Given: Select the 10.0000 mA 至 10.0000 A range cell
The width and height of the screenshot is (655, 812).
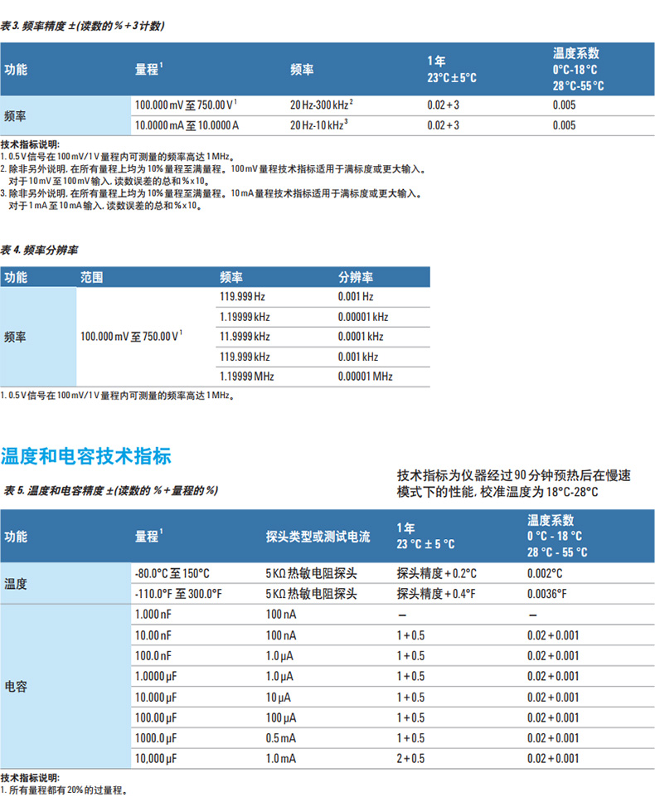Looking at the screenshot, I should pos(187,125).
